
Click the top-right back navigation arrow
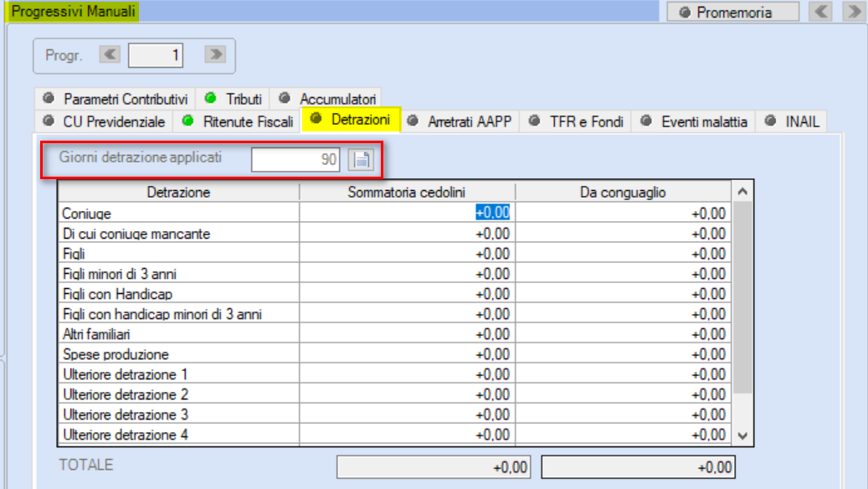821,11
